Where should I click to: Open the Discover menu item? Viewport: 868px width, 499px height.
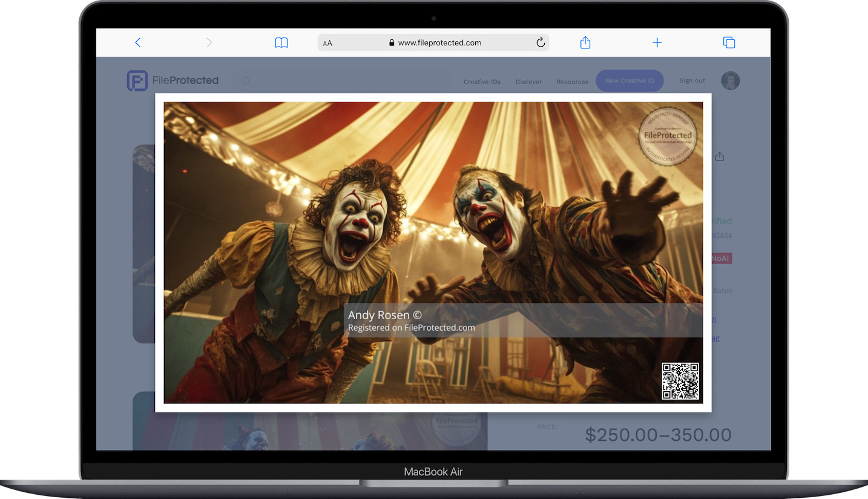click(x=528, y=82)
